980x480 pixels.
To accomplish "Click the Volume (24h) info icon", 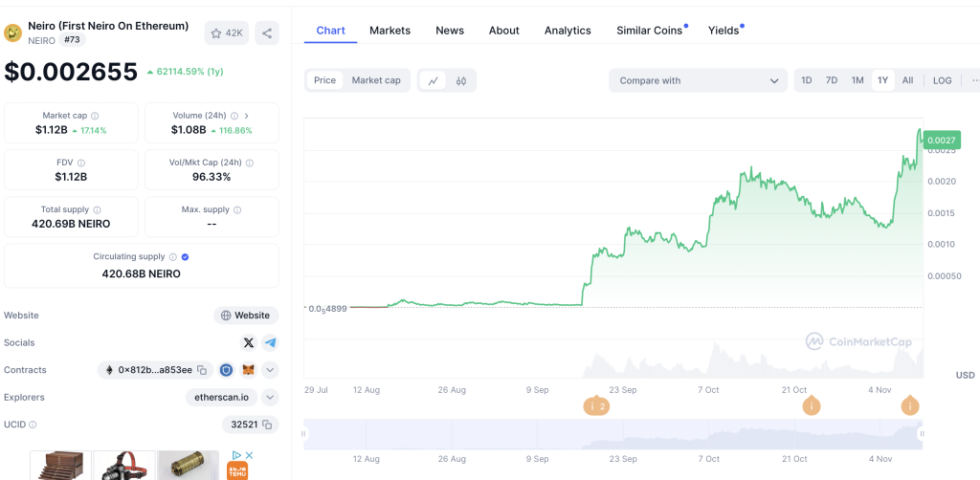I will (x=234, y=116).
